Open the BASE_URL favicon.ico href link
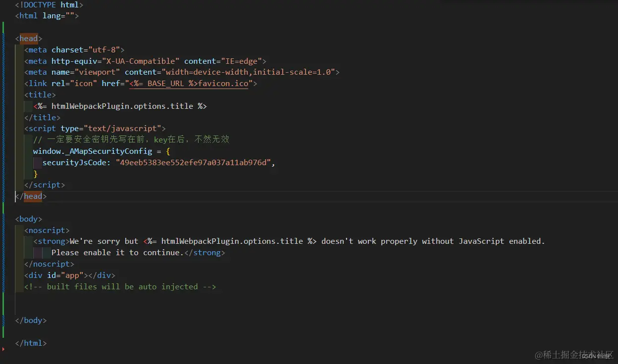Screen dimensions: 618x364 [189, 84]
